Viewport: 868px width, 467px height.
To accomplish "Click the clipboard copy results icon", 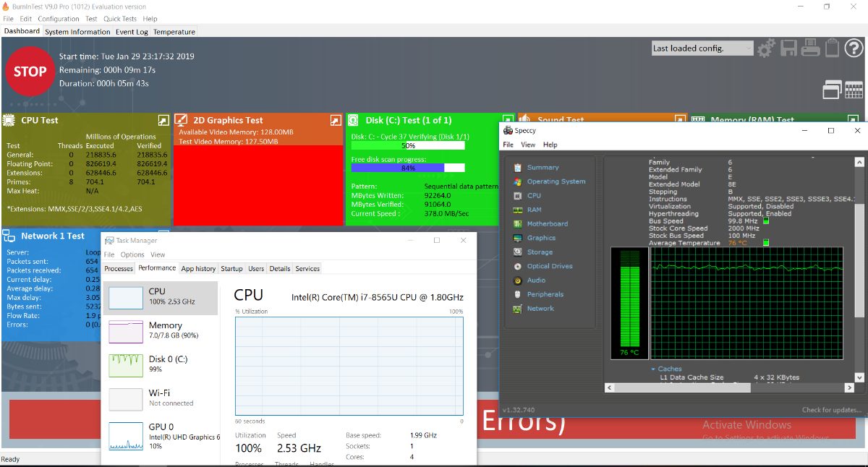I will [833, 48].
